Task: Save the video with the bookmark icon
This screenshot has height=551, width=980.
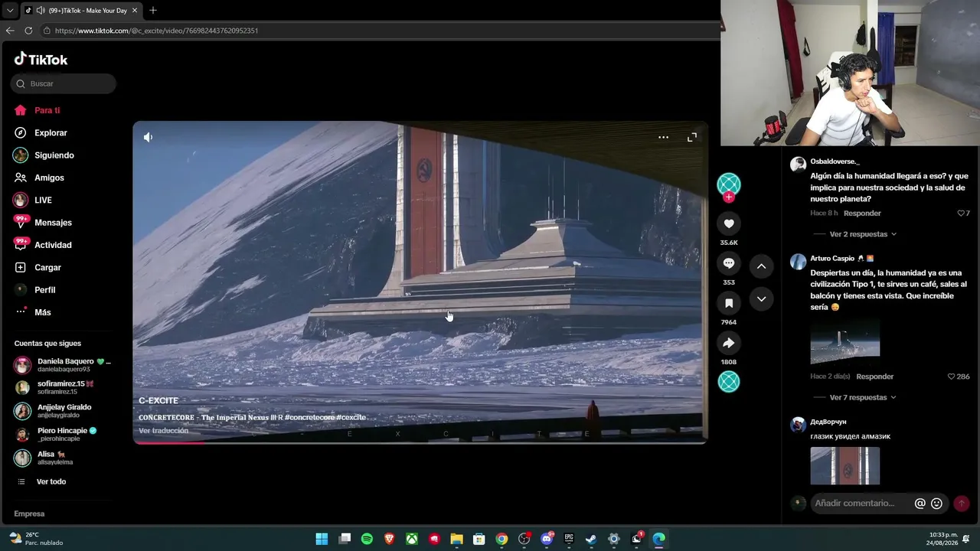Action: coord(729,303)
